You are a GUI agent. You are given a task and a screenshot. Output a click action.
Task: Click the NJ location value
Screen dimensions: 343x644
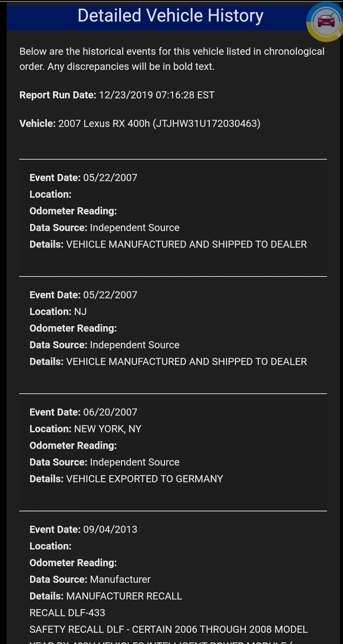(x=80, y=312)
